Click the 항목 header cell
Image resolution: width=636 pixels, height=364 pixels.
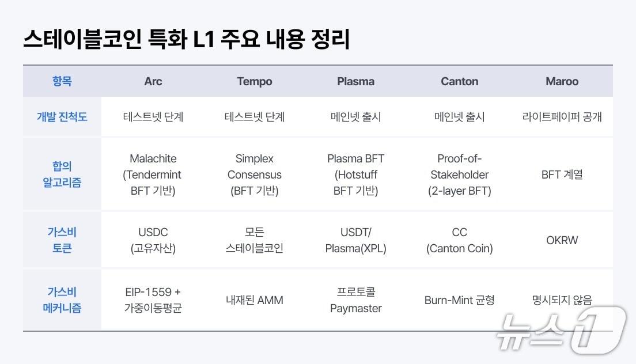pyautogui.click(x=62, y=81)
